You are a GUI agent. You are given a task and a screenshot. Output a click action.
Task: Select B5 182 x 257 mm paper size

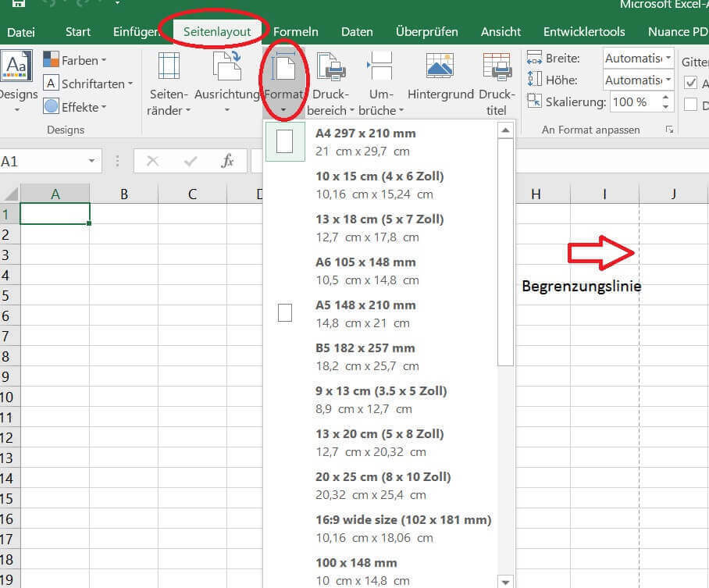click(x=381, y=357)
